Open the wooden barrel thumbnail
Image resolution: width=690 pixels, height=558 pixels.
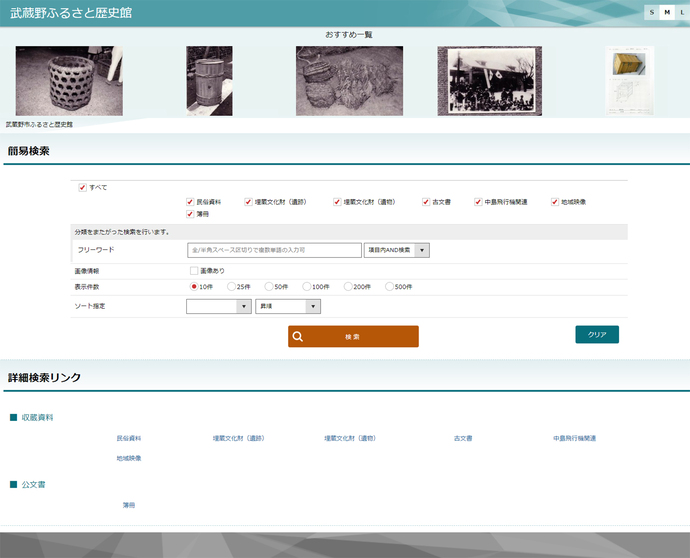pyautogui.click(x=209, y=81)
